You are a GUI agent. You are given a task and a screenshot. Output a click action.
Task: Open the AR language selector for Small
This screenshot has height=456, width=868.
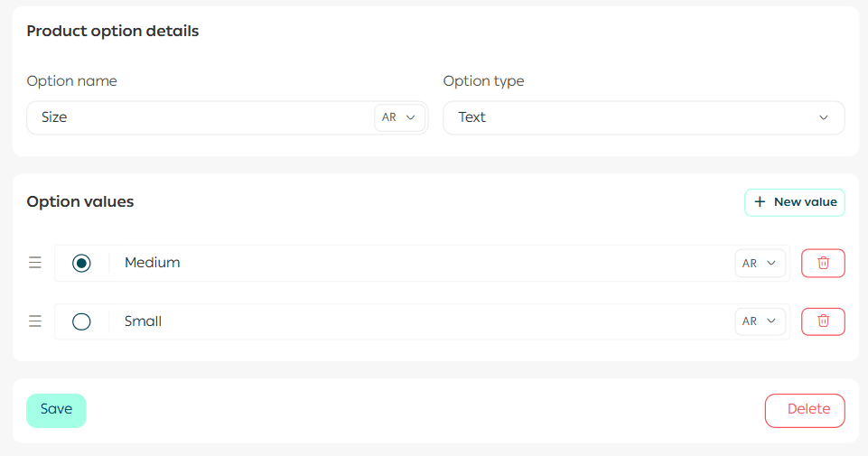760,321
